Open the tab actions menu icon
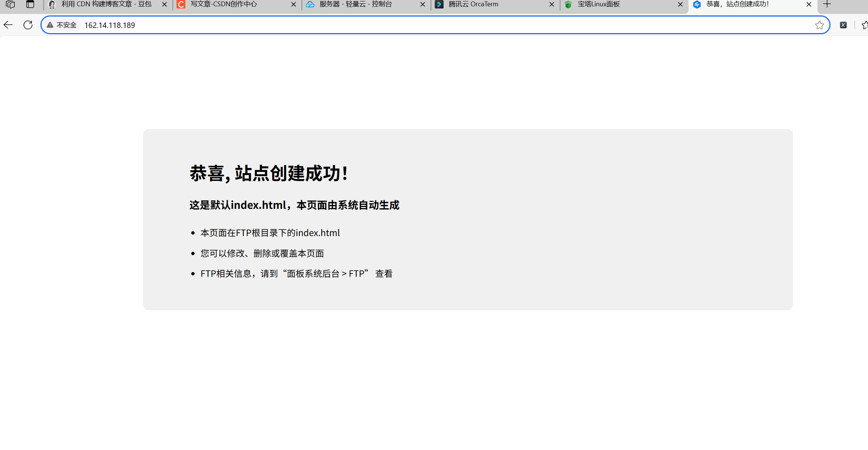This screenshot has width=868, height=450. click(30, 4)
